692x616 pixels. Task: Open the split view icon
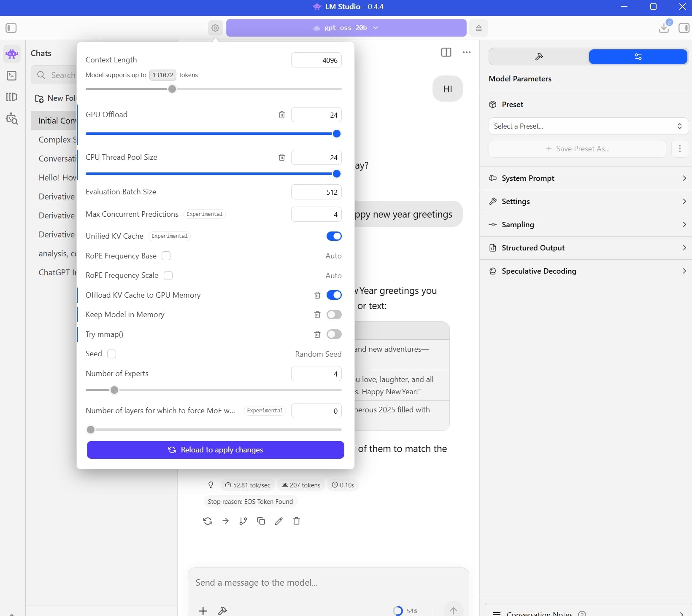tap(446, 52)
